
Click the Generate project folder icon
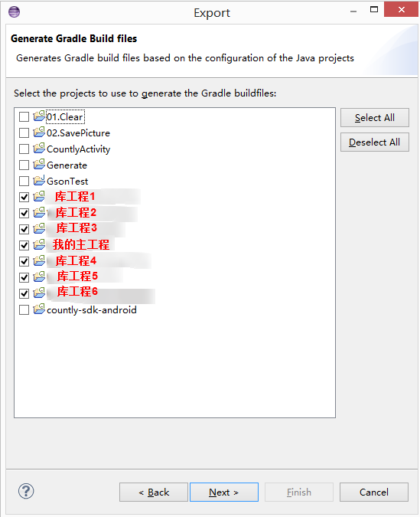(x=39, y=165)
